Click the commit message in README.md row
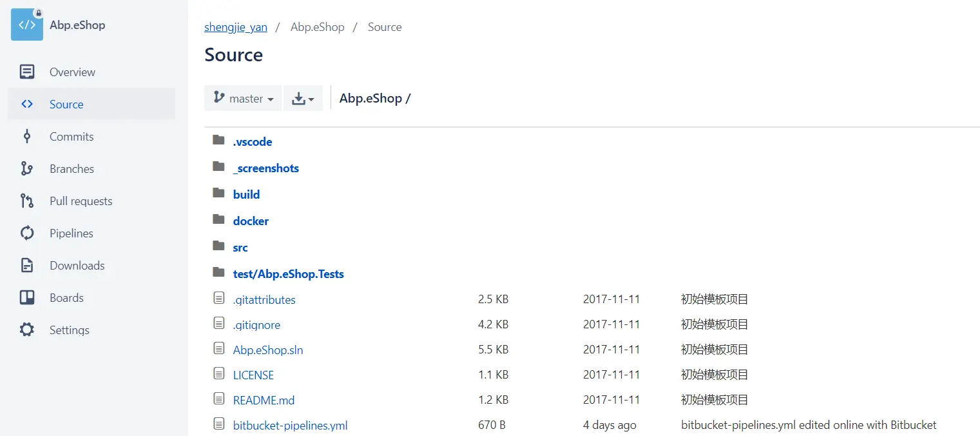 (715, 400)
